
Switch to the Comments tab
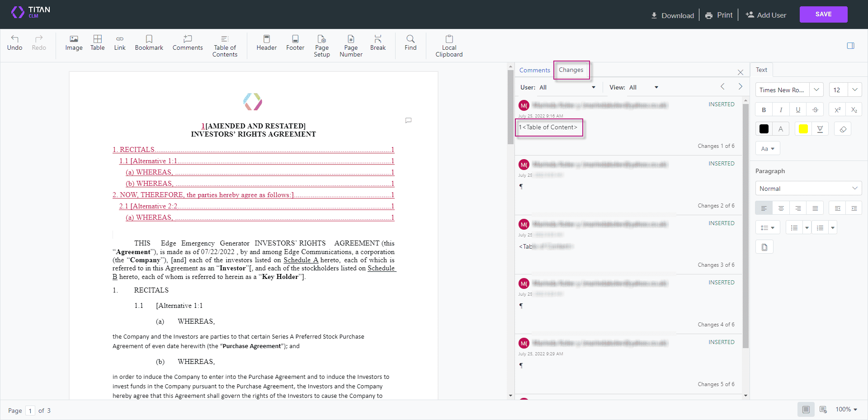[534, 70]
